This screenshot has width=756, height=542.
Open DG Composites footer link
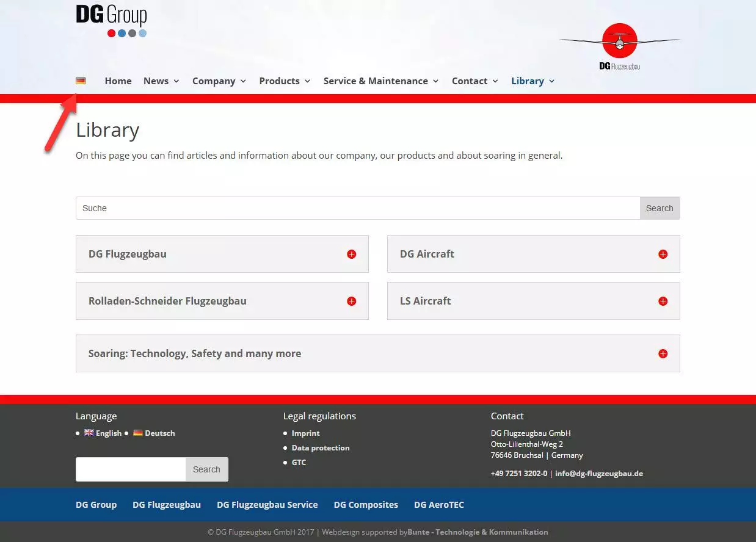(x=366, y=505)
